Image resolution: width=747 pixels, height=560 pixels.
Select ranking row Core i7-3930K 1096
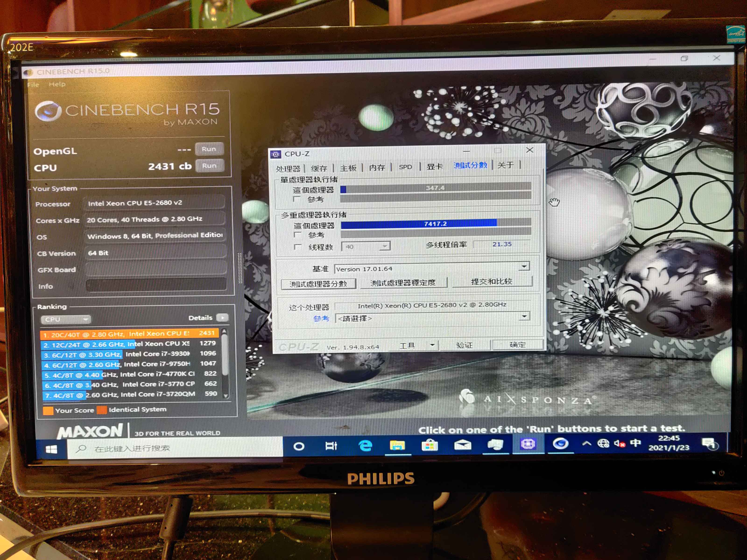[x=130, y=354]
